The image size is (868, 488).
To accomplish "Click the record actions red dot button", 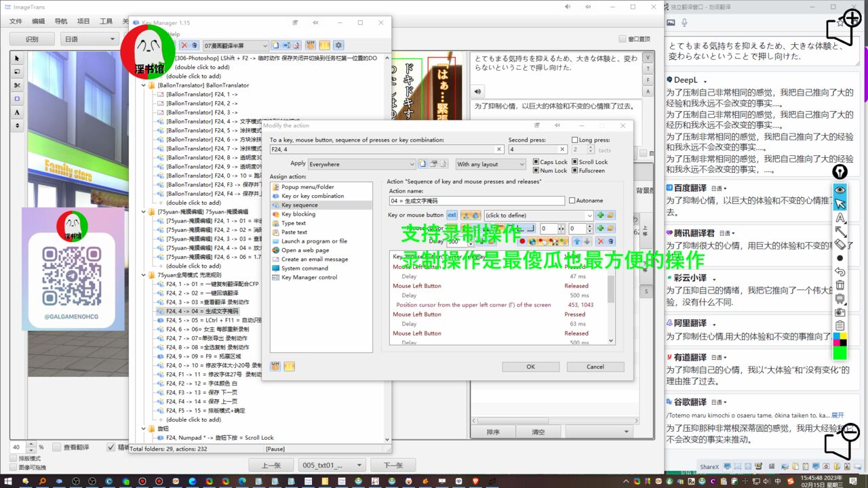I will pos(522,241).
